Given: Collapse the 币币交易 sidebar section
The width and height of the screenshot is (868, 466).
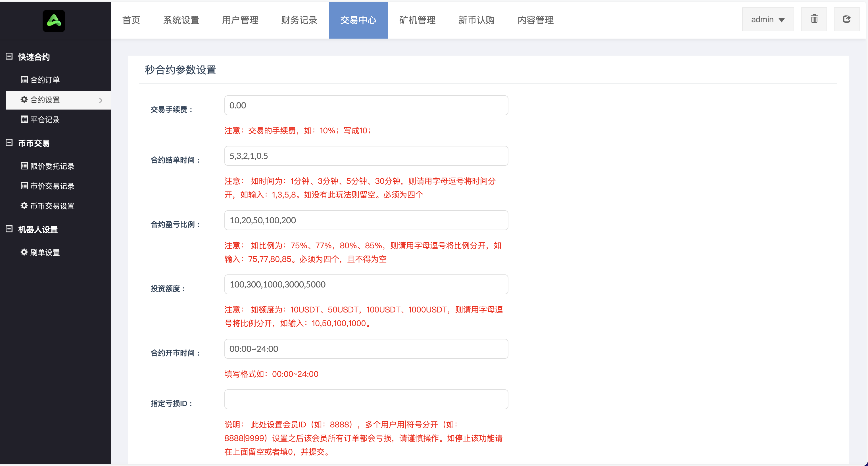Looking at the screenshot, I should pyautogui.click(x=9, y=143).
